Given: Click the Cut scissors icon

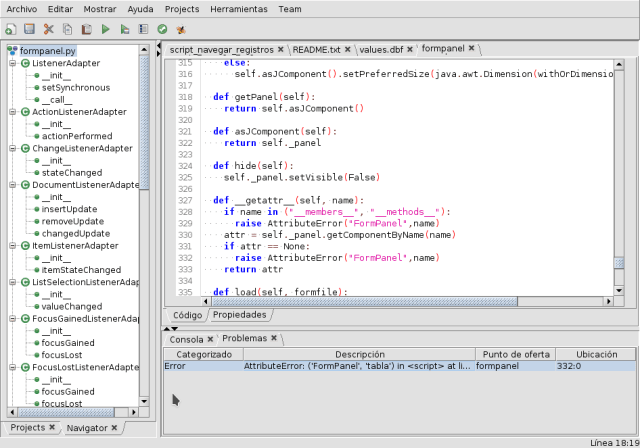Looking at the screenshot, I should click(x=48, y=29).
